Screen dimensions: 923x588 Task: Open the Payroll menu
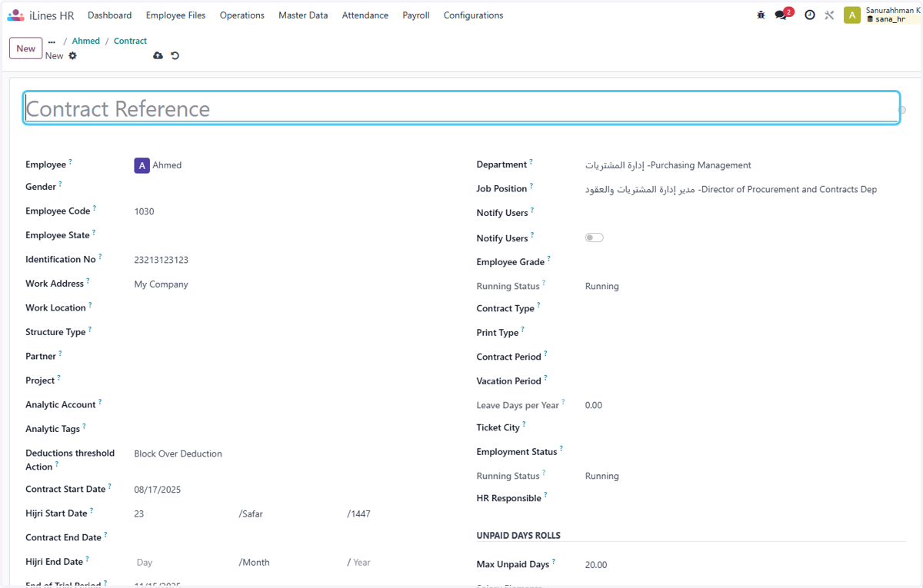416,15
